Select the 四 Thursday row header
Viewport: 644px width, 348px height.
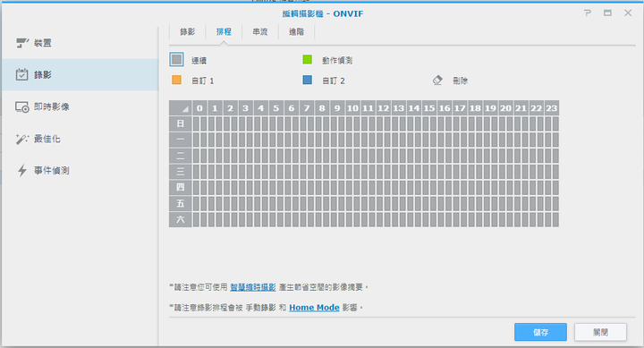(181, 187)
